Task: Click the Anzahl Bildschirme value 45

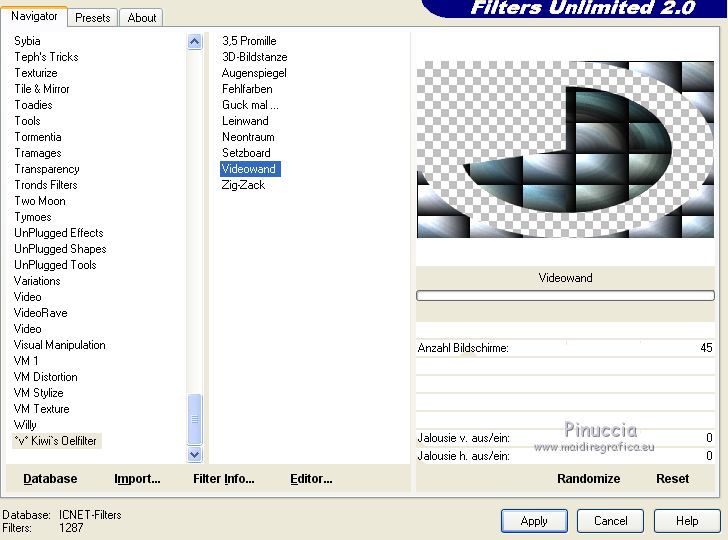Action: (x=706, y=348)
